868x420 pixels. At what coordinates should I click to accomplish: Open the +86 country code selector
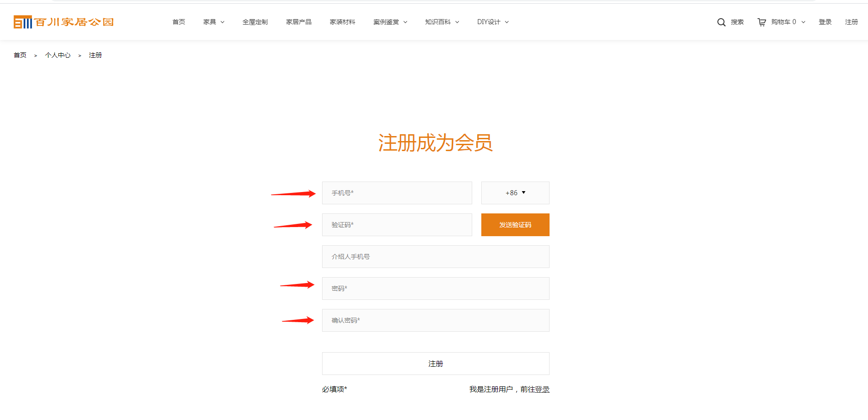[x=515, y=193]
